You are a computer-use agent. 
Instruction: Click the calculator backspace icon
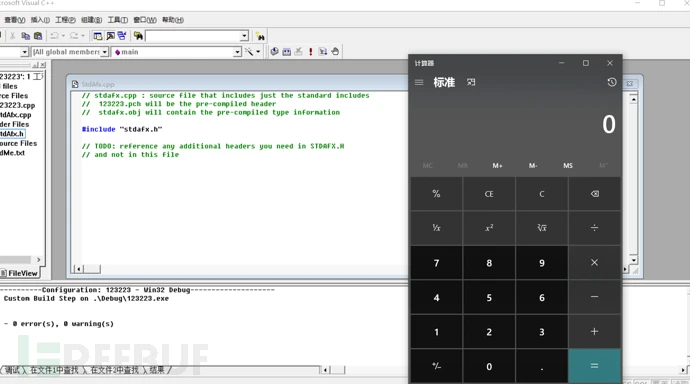pos(595,194)
